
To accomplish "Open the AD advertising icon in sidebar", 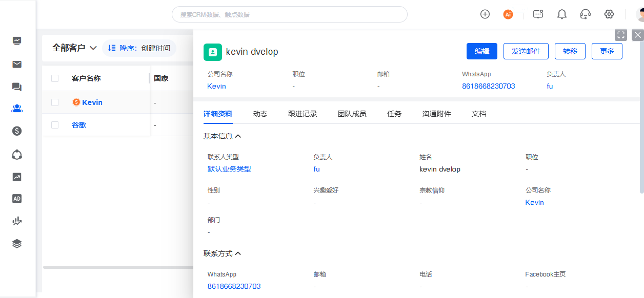I will click(17, 199).
